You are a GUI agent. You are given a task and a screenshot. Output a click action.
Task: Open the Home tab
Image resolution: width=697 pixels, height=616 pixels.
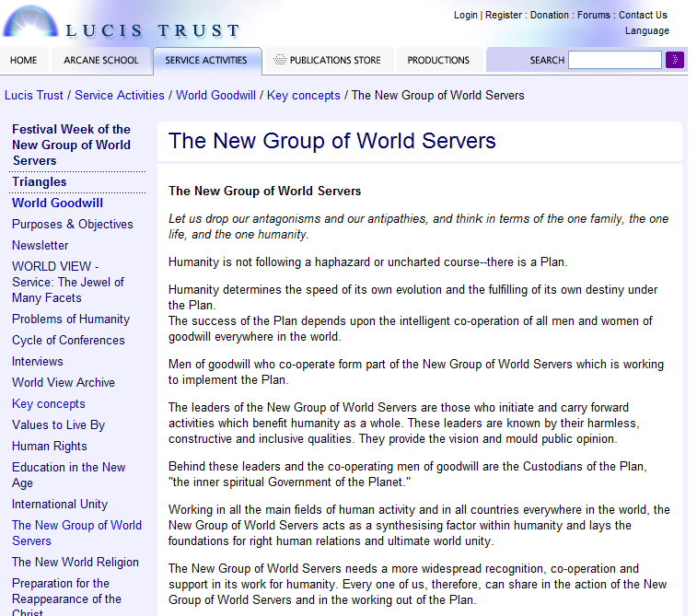(24, 60)
